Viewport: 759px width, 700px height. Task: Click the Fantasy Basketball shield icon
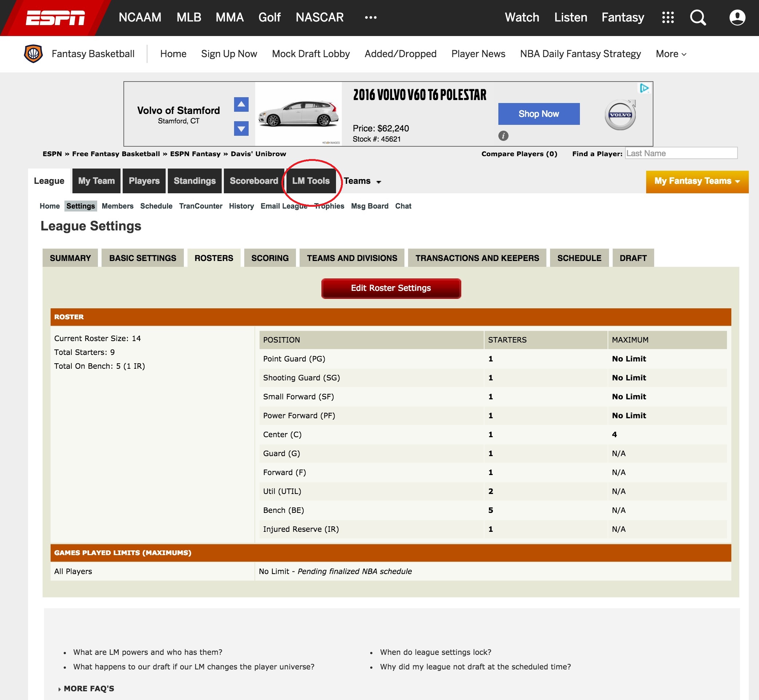pyautogui.click(x=33, y=54)
